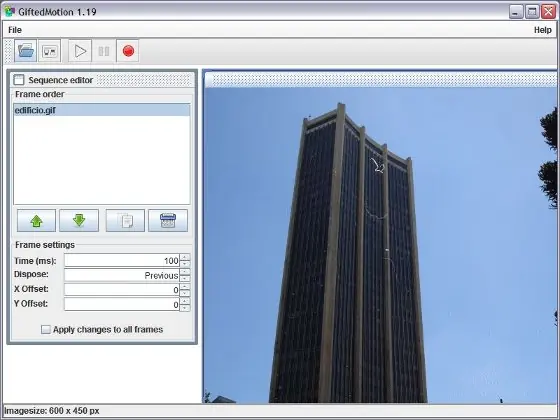Check Apply changes to all frames
Screen dimensions: 560x420
click(46, 329)
